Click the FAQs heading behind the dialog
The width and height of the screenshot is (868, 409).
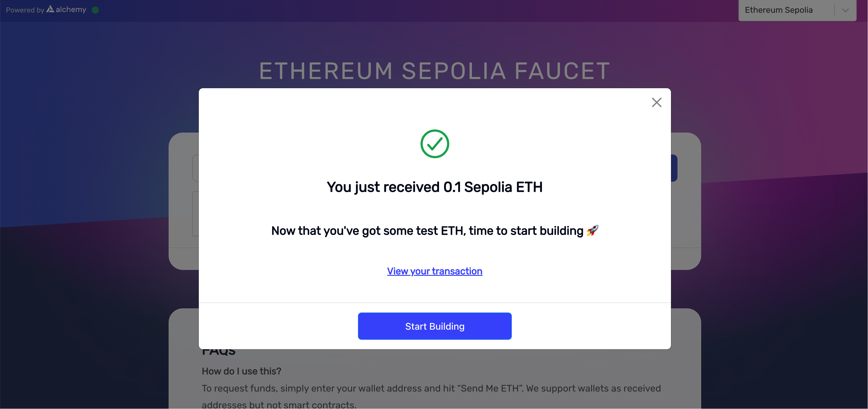tap(218, 352)
